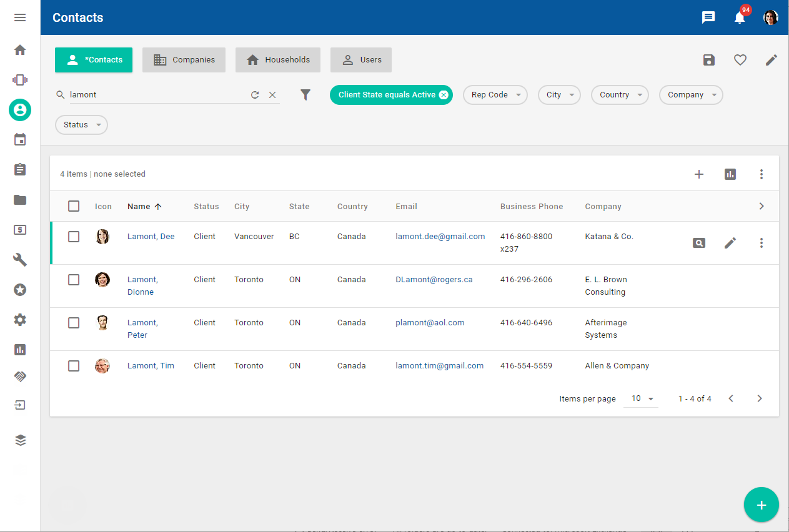789x532 pixels.
Task: Click the heart favorites icon
Action: (740, 60)
